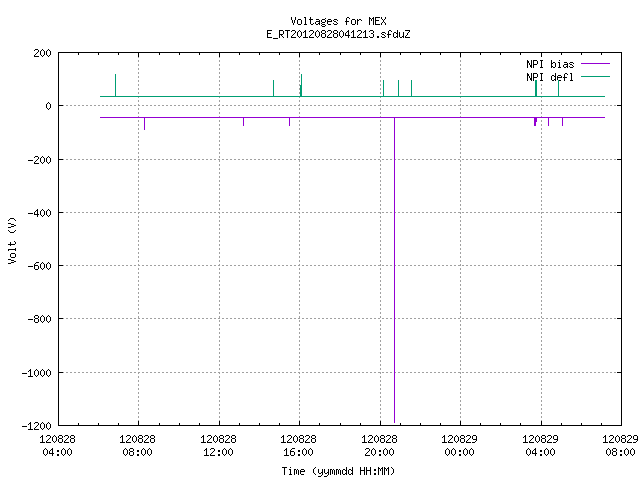Click the 'NPI bias' legend label
The height and width of the screenshot is (480, 640).
click(550, 64)
